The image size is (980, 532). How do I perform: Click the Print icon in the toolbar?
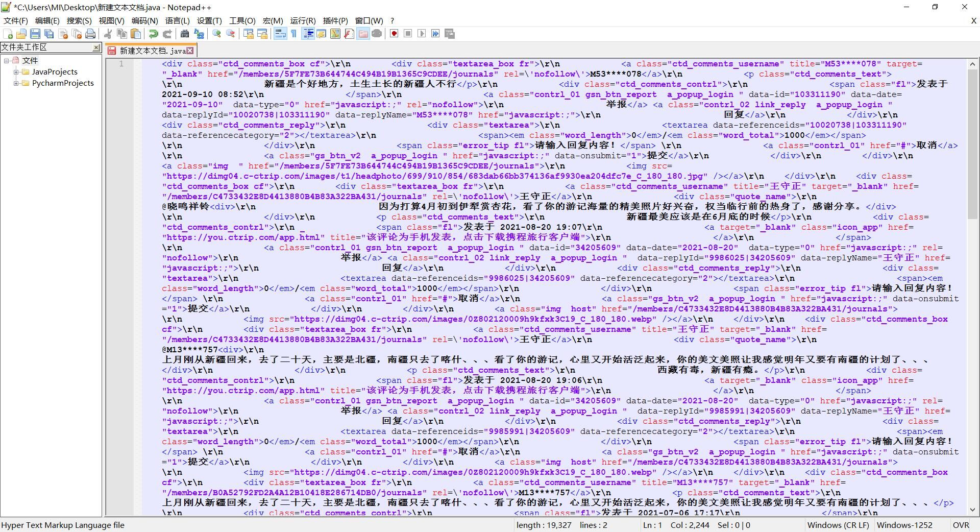coord(90,34)
